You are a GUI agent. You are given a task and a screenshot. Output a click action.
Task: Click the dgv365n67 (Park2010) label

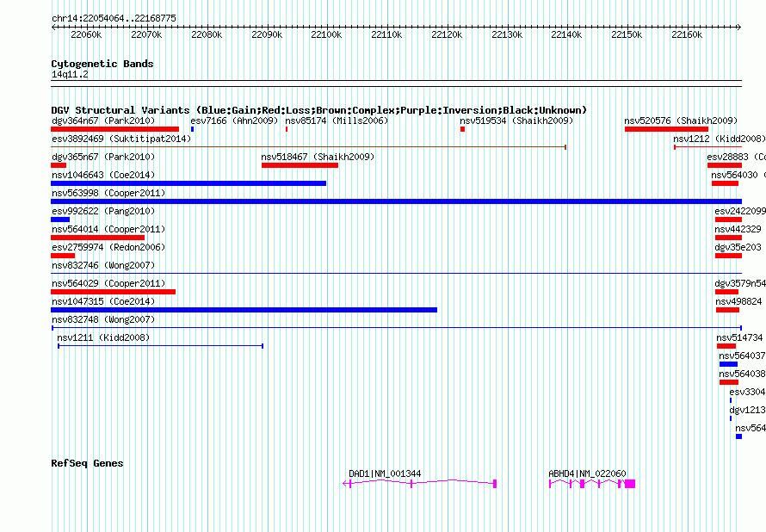tap(103, 157)
